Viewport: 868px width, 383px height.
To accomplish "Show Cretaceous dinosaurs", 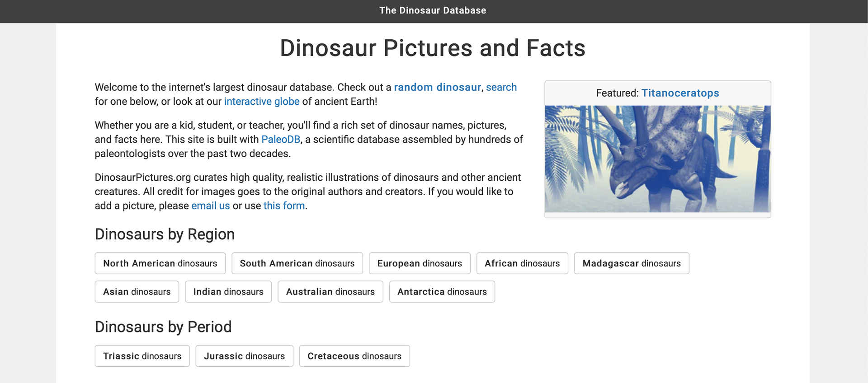I will [354, 356].
